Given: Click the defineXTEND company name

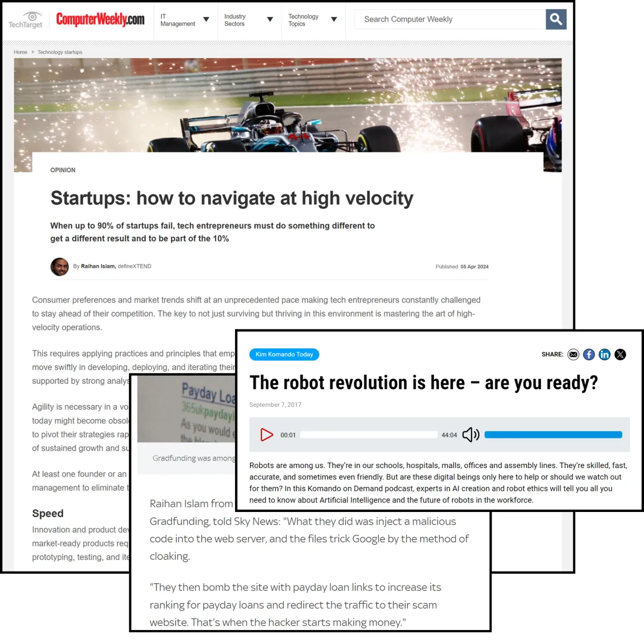Looking at the screenshot, I should (x=135, y=266).
